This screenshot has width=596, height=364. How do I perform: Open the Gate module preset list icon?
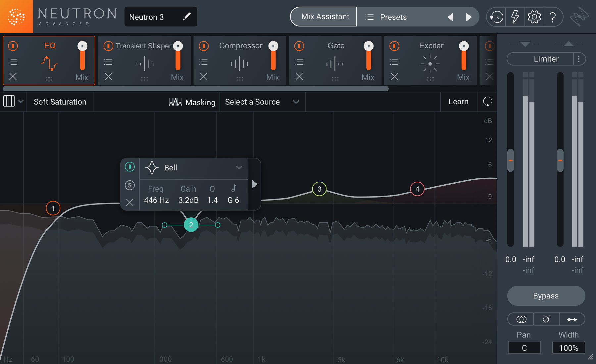pos(299,62)
